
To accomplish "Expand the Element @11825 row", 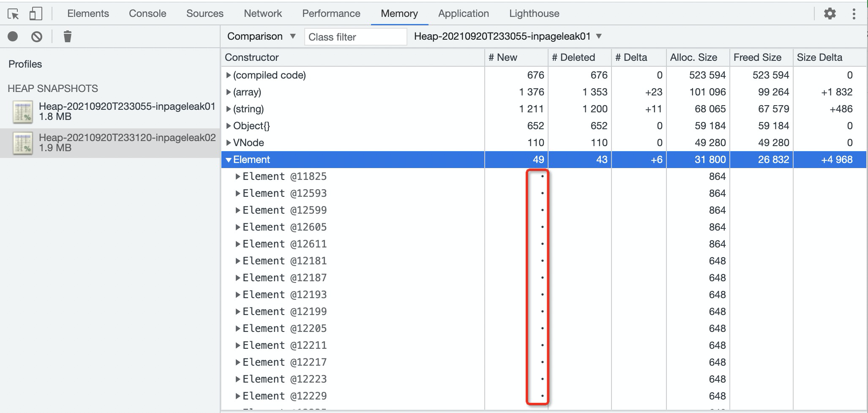I will pos(238,177).
